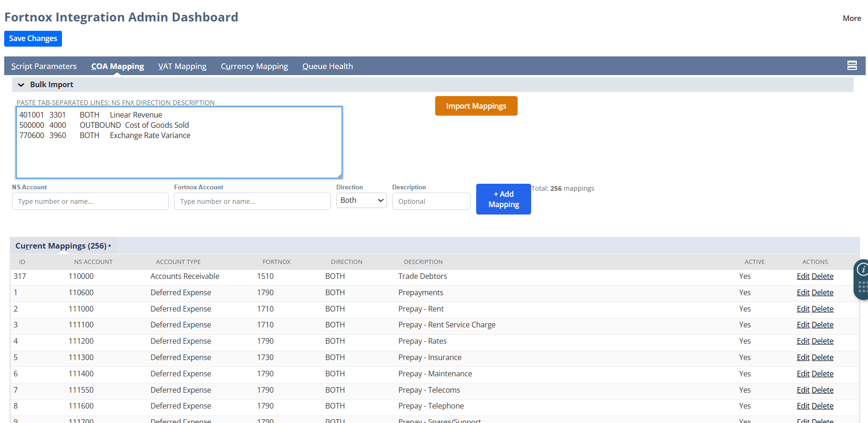Select NS account cell 111550
This screenshot has height=423, width=868.
(x=81, y=390)
